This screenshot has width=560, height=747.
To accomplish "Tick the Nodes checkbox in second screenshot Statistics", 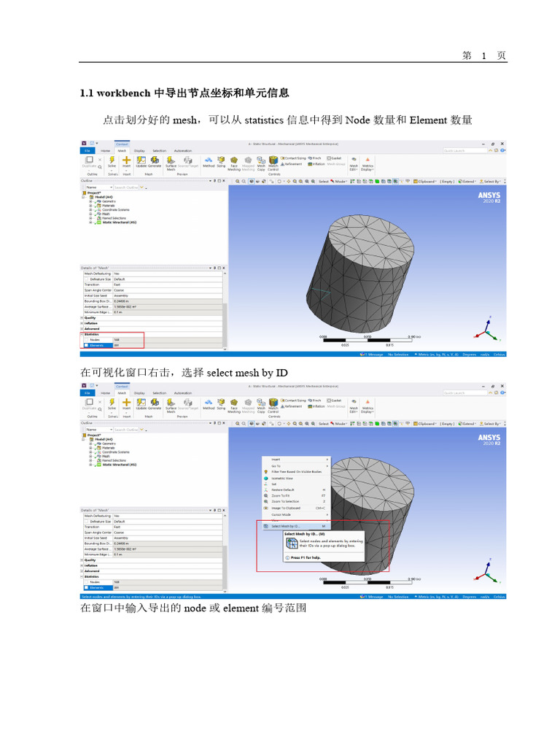I will 87,582.
